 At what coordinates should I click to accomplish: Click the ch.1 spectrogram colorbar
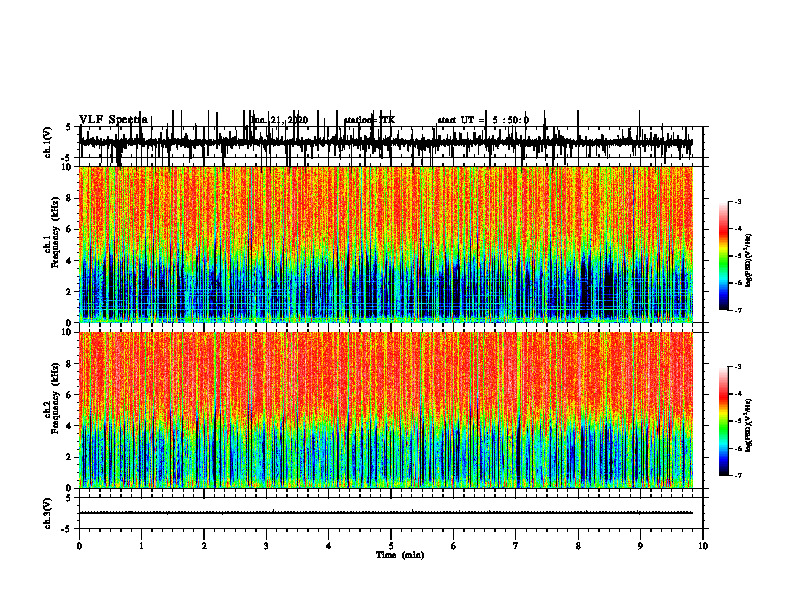click(724, 256)
